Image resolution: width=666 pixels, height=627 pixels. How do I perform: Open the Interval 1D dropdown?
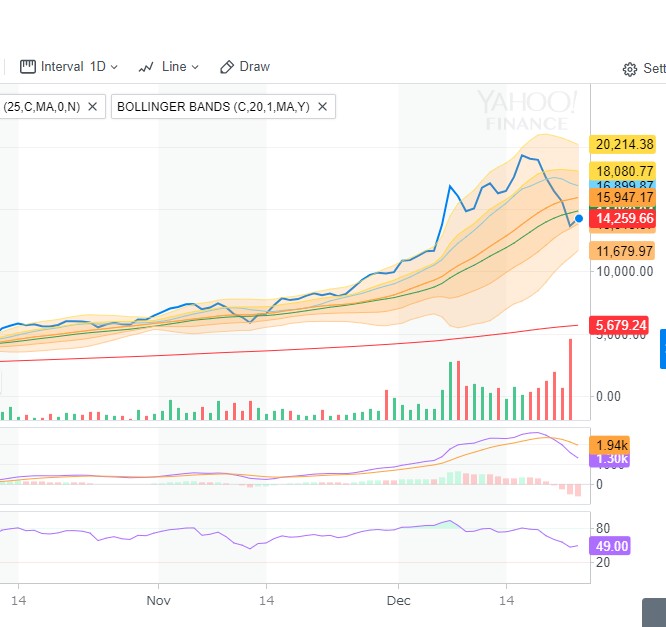click(69, 67)
